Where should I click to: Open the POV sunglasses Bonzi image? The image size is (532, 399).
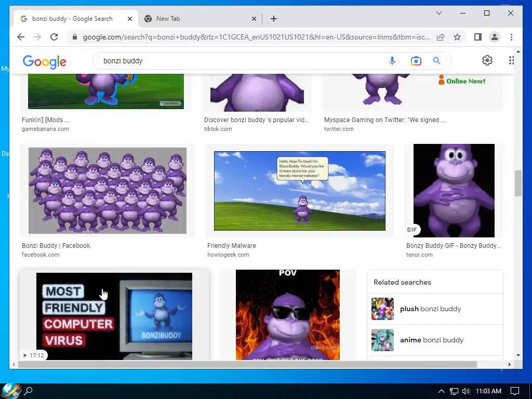tap(287, 314)
